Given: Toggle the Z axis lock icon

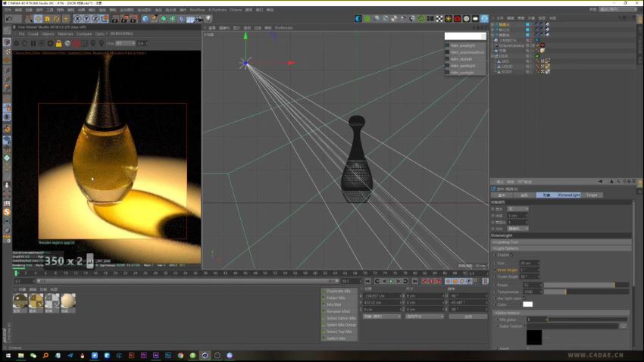Looking at the screenshot, I should point(95,19).
